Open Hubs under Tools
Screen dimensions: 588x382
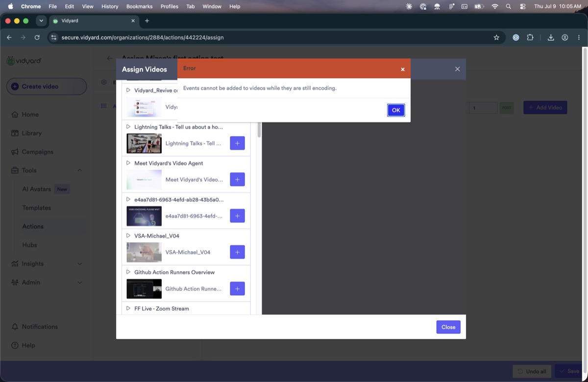tap(29, 245)
